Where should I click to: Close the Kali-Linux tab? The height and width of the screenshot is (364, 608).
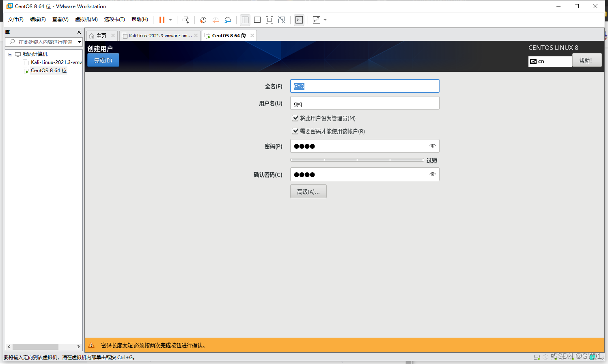coord(196,36)
